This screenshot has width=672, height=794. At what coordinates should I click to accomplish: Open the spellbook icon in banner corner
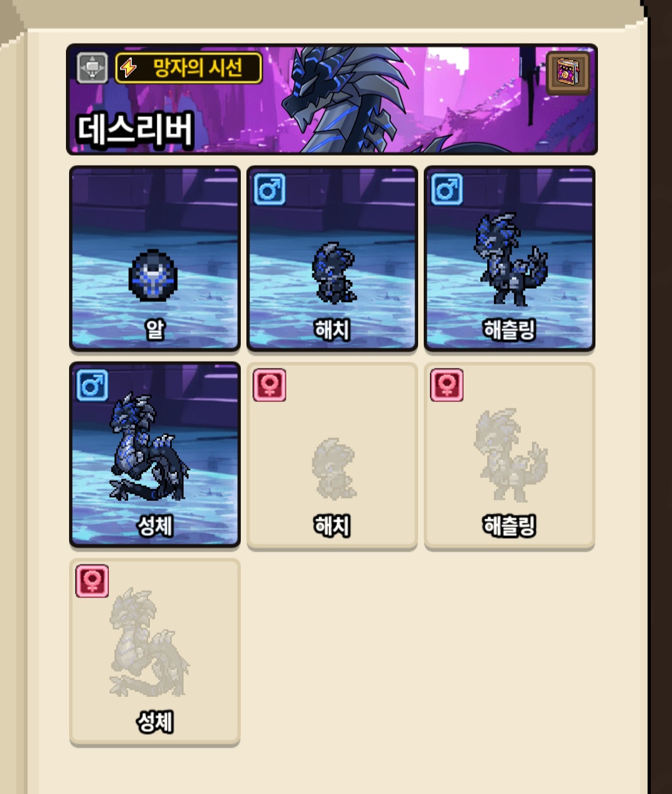pos(568,73)
